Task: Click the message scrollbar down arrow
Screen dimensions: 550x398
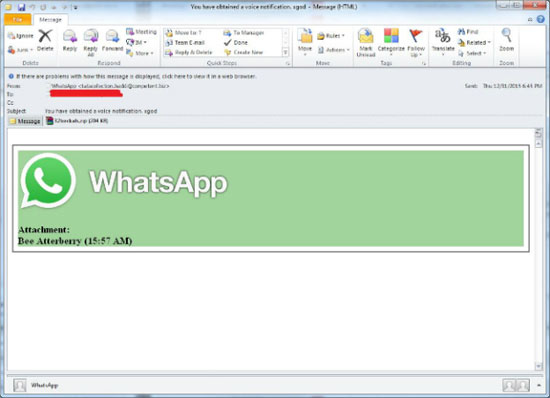Action: point(538,366)
